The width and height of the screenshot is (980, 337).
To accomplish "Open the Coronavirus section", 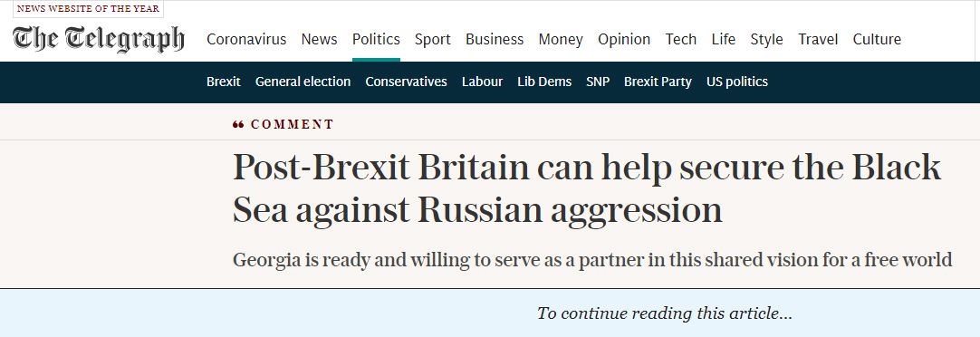I will [246, 39].
